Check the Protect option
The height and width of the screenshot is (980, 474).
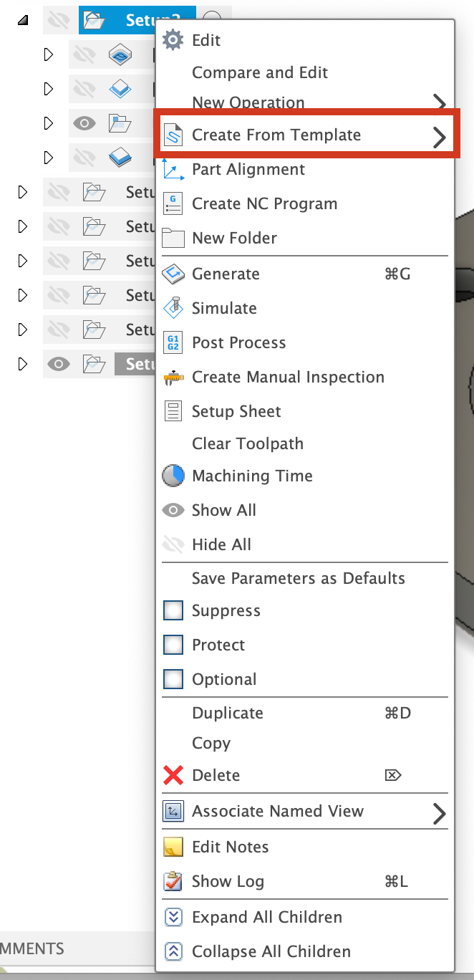coord(173,645)
